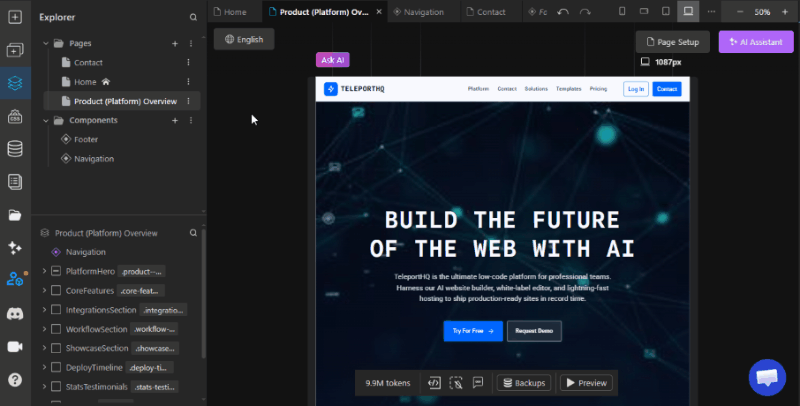The image size is (800, 406).
Task: Expand the StatsTestimonials layer
Action: click(44, 387)
